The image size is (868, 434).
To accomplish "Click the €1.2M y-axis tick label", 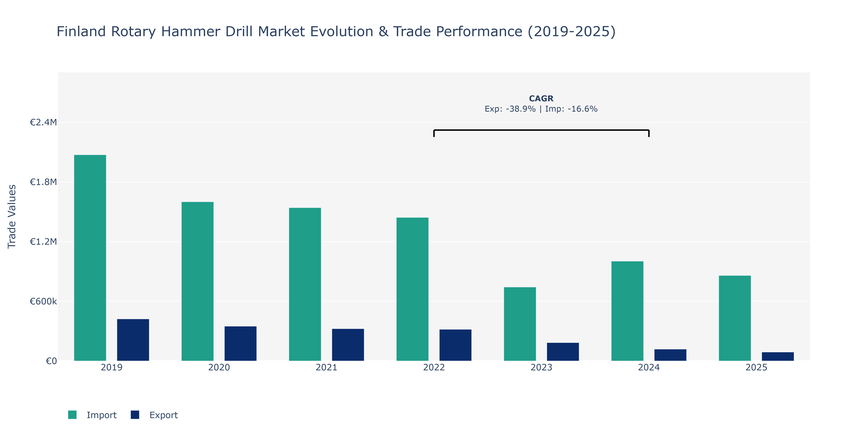I will coord(43,242).
